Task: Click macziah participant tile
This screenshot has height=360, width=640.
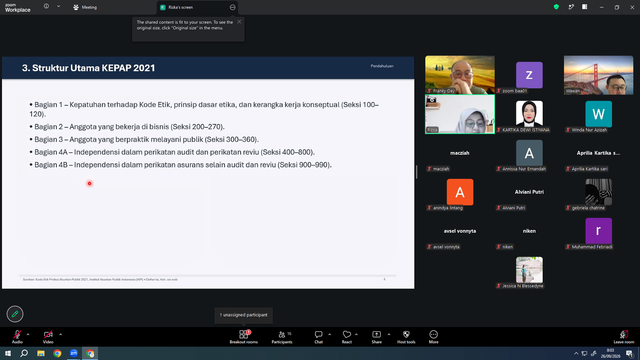Action: [460, 153]
